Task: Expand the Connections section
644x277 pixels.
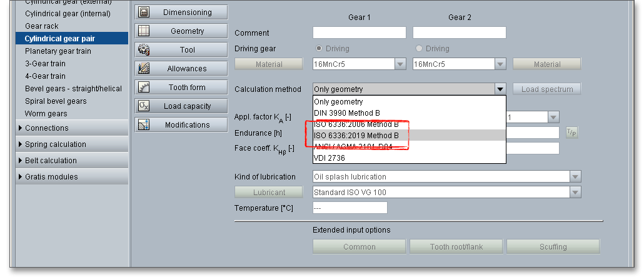Action: [47, 128]
